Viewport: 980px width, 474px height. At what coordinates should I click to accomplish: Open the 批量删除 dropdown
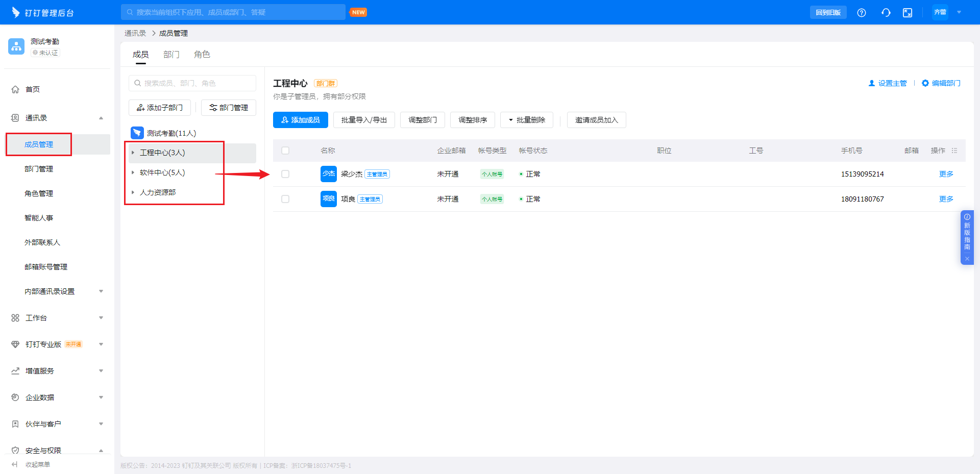527,120
